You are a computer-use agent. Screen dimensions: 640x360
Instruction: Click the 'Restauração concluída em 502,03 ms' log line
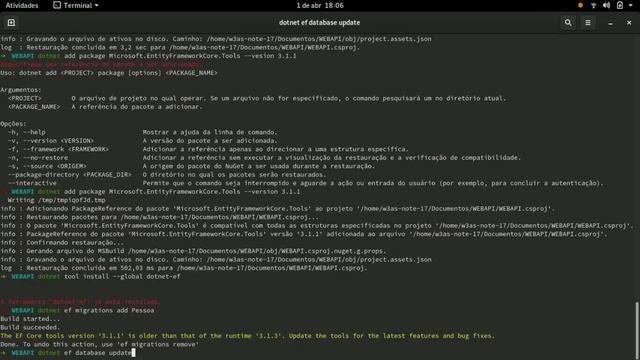184,268
